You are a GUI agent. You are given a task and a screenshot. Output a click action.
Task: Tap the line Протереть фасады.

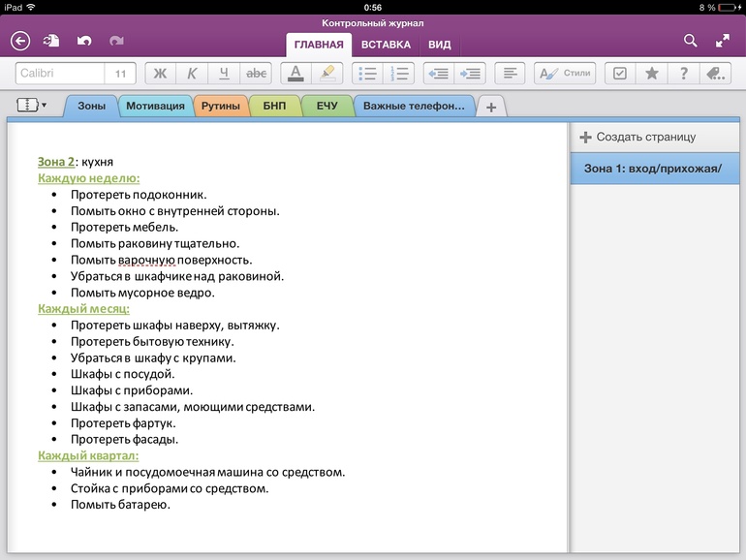coord(124,440)
